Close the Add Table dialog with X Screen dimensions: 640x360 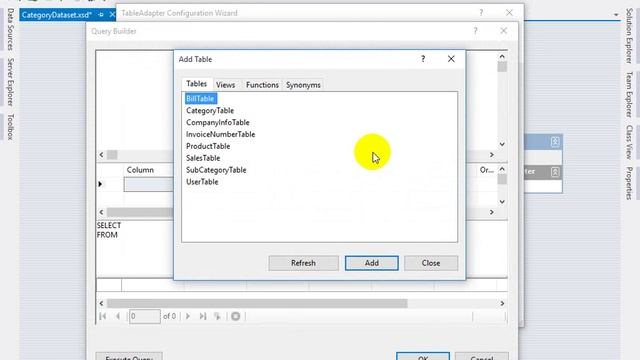tap(451, 59)
